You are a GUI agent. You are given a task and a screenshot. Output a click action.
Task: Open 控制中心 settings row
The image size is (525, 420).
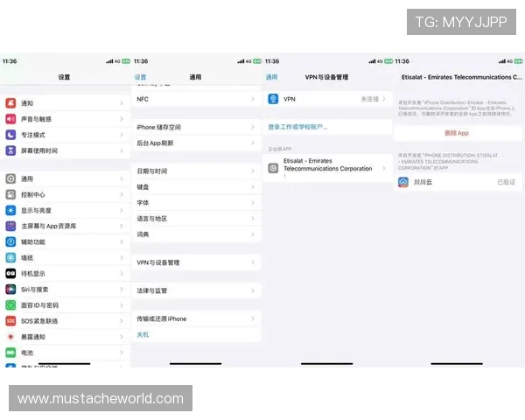65,194
